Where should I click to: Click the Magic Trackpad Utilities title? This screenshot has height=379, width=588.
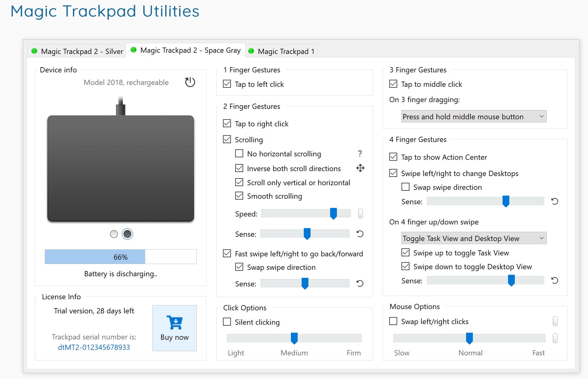105,11
